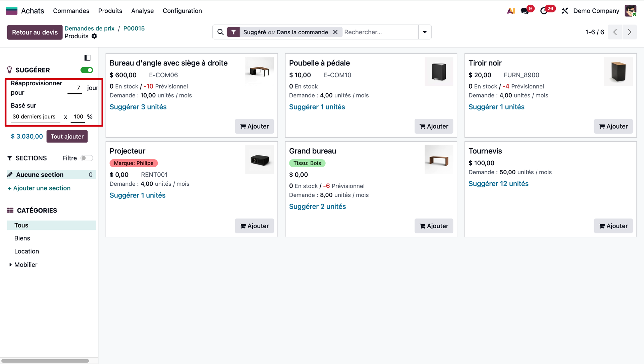The image size is (644, 364).
Task: Click the settings gear beside Produits
Action: pos(94,36)
